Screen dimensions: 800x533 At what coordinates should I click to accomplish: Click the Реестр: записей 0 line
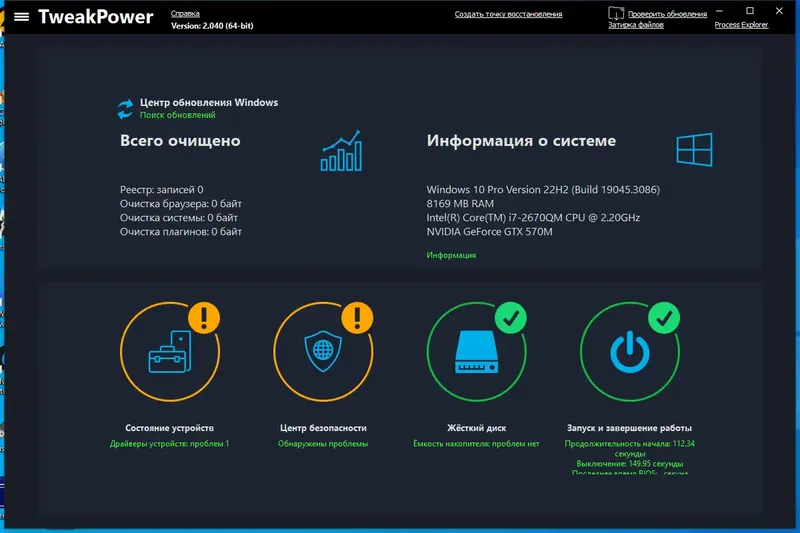pyautogui.click(x=161, y=190)
